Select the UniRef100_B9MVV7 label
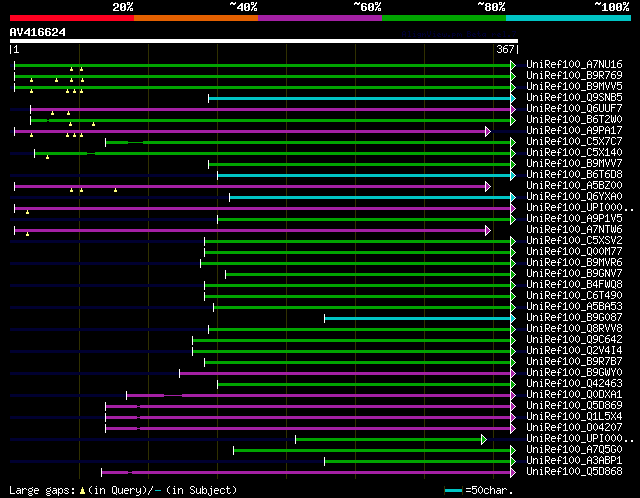 tap(574, 164)
